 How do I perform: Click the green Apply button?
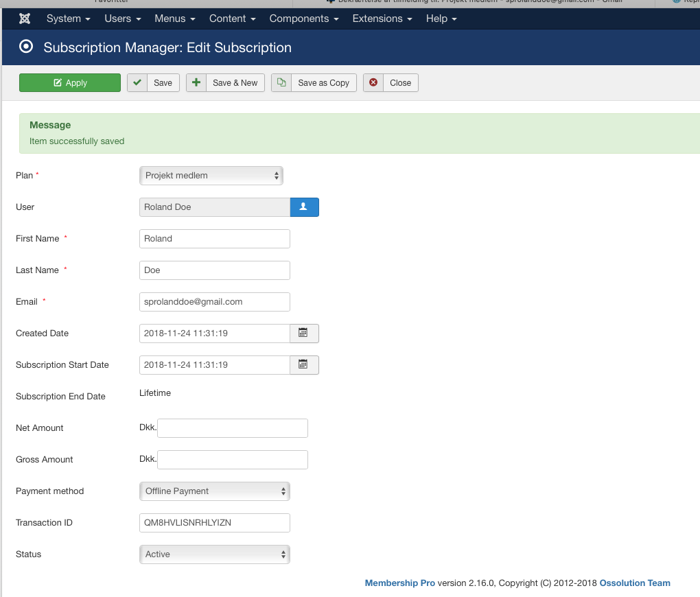[x=70, y=83]
